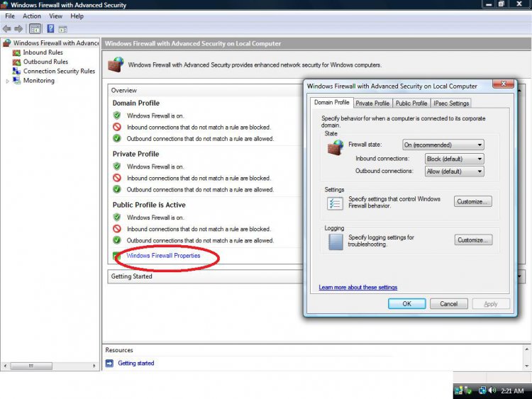Switch to the Public Profile tab

click(411, 103)
